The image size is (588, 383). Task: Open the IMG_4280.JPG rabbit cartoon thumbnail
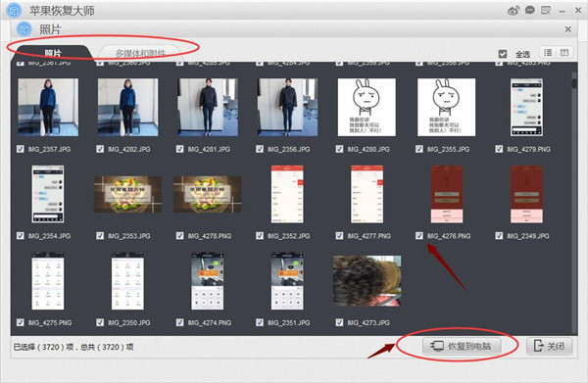click(x=367, y=107)
